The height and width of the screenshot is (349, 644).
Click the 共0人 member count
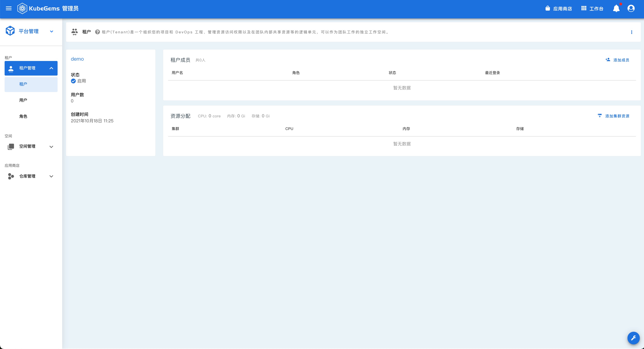coord(200,60)
